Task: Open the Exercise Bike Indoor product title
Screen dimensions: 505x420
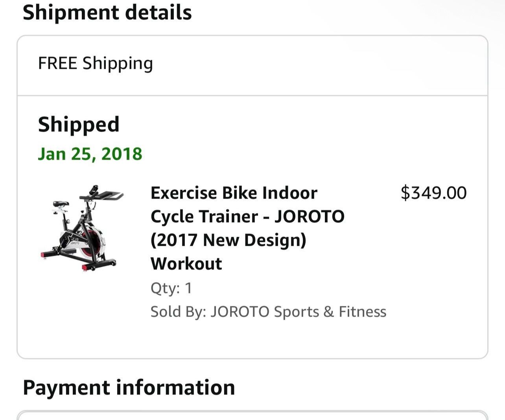Action: click(234, 193)
